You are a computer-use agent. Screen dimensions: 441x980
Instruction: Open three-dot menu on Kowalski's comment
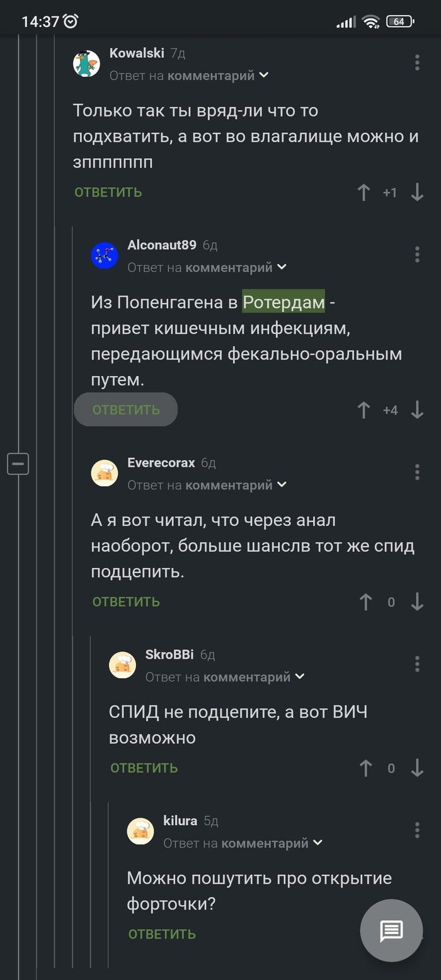coord(417,62)
